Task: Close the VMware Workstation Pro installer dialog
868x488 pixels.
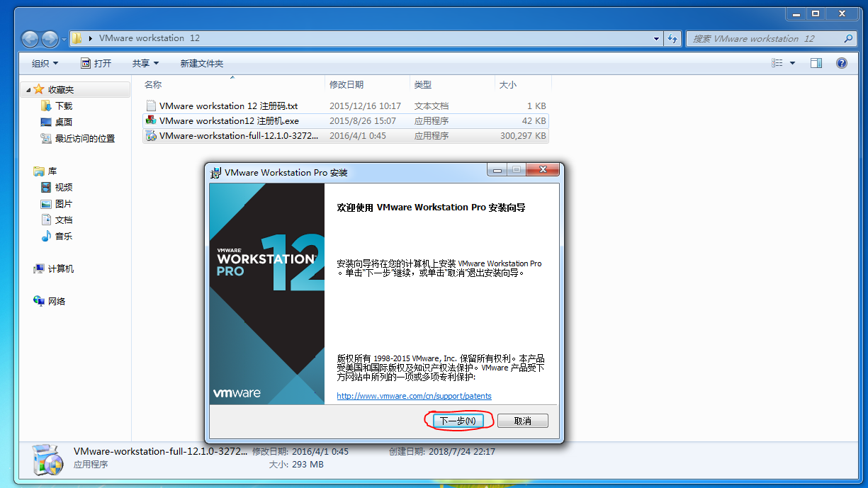Action: [543, 170]
